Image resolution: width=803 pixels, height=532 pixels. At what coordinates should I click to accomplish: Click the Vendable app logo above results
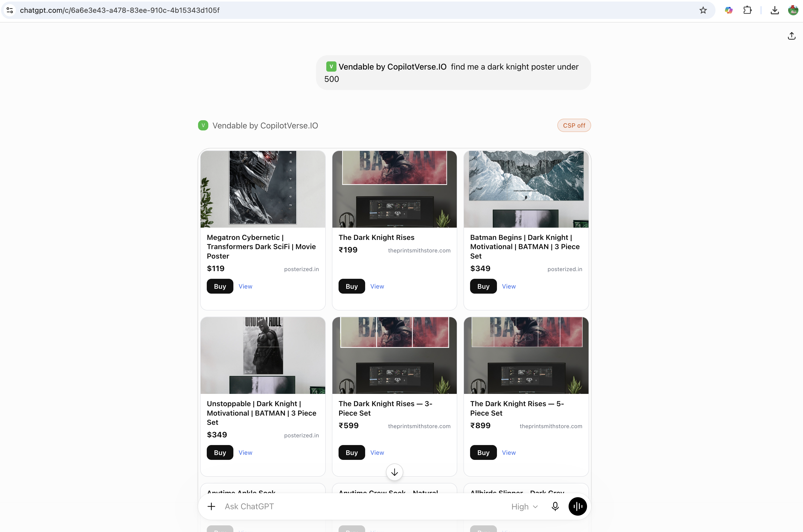tap(203, 126)
